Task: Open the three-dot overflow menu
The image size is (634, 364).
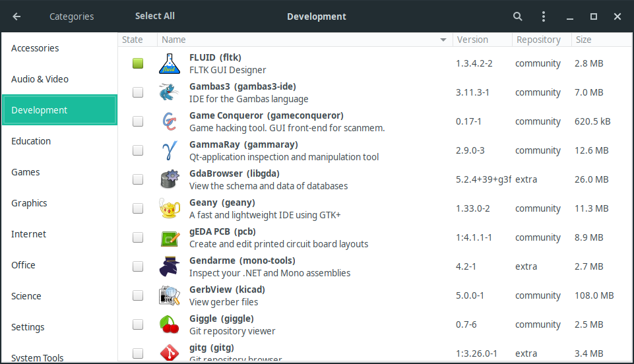Action: (x=544, y=16)
